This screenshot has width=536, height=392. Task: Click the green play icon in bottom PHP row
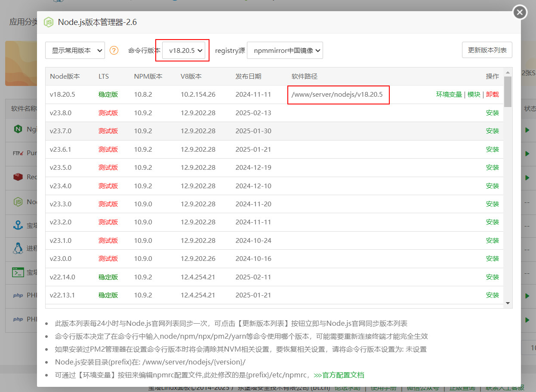tap(527, 320)
